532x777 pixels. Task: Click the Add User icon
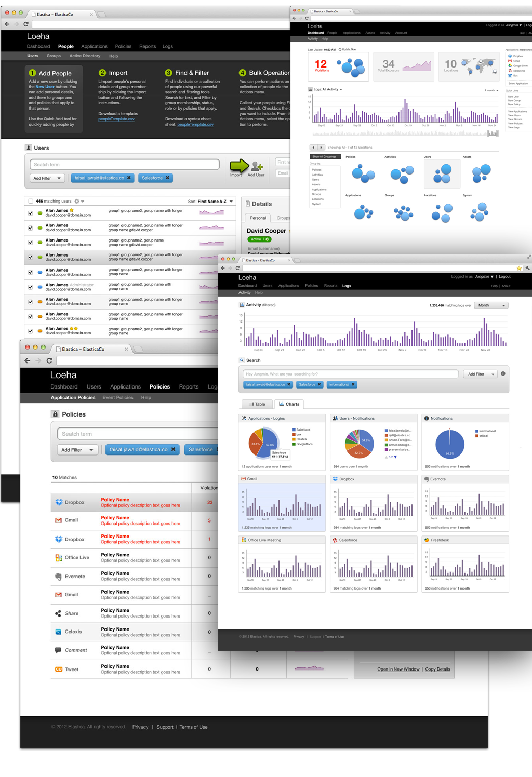(256, 166)
